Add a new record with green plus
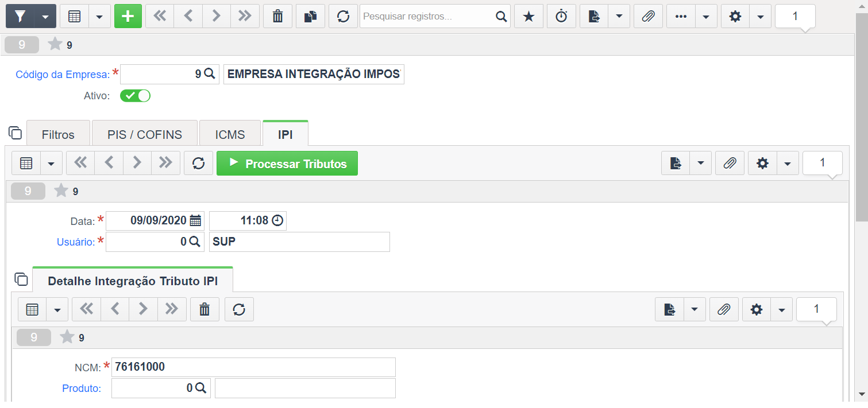 (x=128, y=16)
